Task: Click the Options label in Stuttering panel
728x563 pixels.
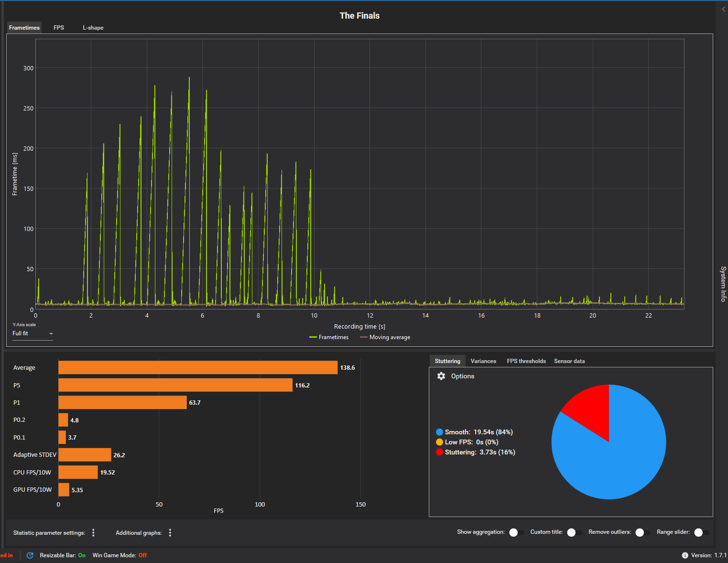Action: point(463,376)
